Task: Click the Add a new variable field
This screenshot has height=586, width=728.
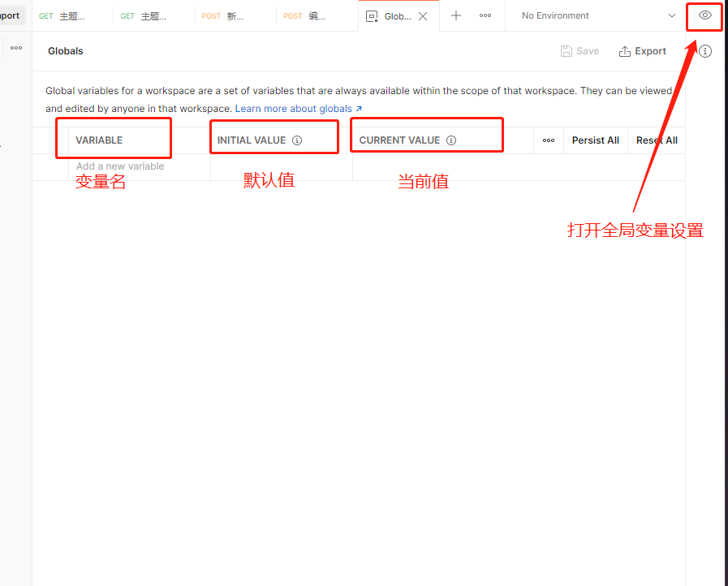Action: (x=140, y=166)
